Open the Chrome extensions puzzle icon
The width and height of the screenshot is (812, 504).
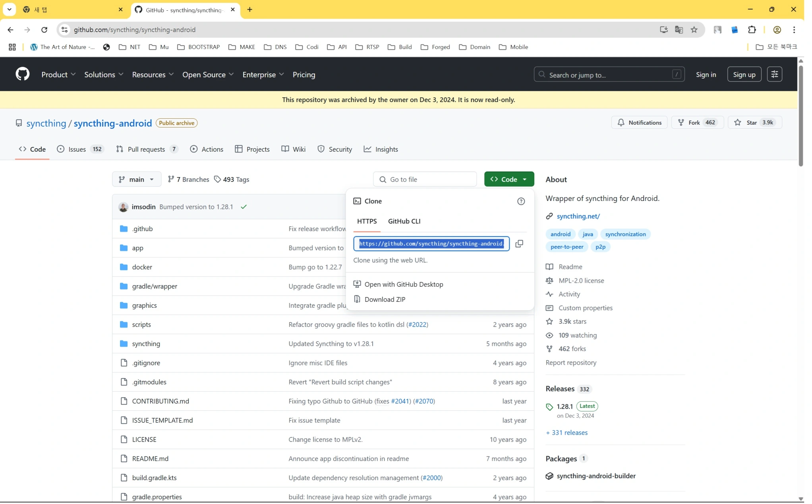(x=752, y=30)
